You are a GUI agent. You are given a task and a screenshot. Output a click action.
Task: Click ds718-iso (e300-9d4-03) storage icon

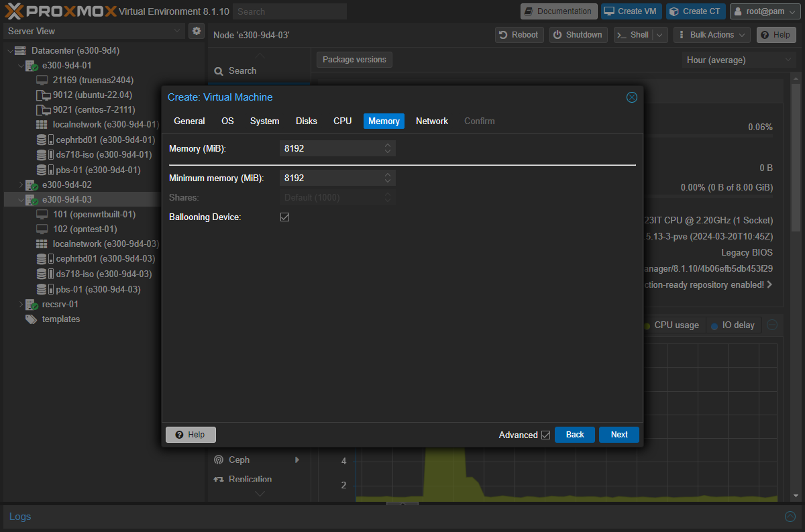[44, 274]
